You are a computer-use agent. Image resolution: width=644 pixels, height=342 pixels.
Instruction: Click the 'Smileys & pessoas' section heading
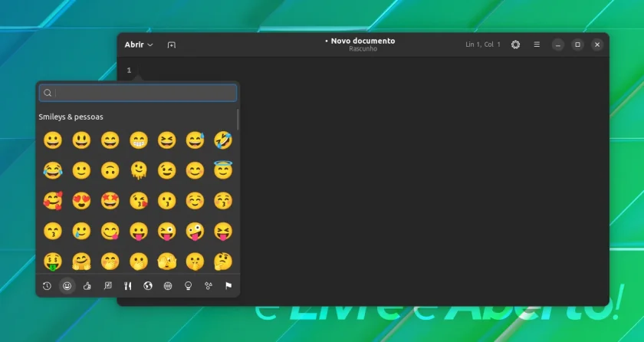pyautogui.click(x=71, y=117)
